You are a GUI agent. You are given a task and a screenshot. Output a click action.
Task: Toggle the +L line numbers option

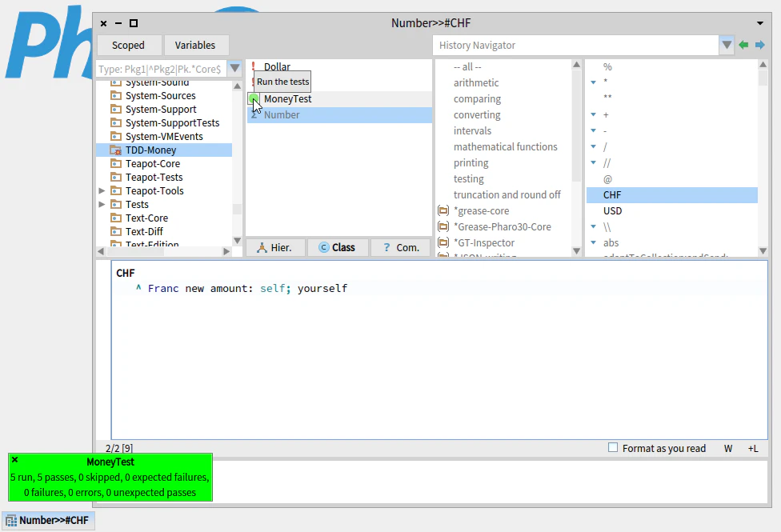click(x=753, y=448)
